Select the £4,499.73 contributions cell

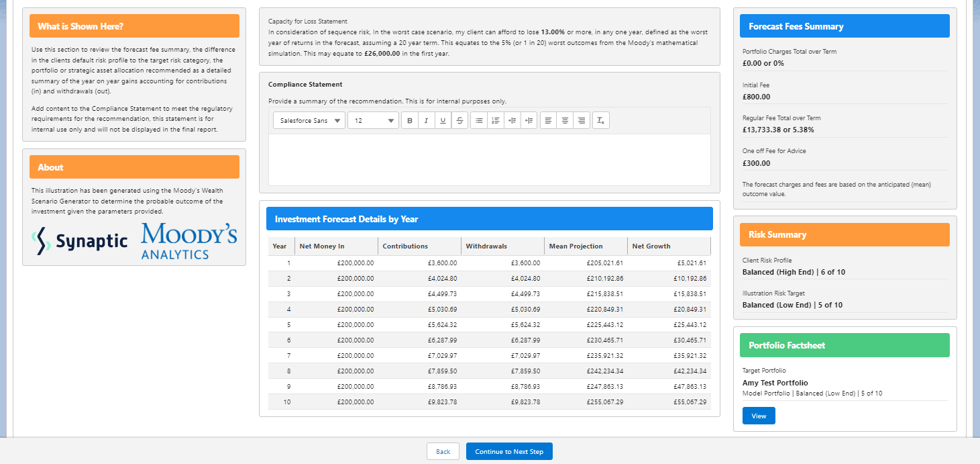(419, 293)
